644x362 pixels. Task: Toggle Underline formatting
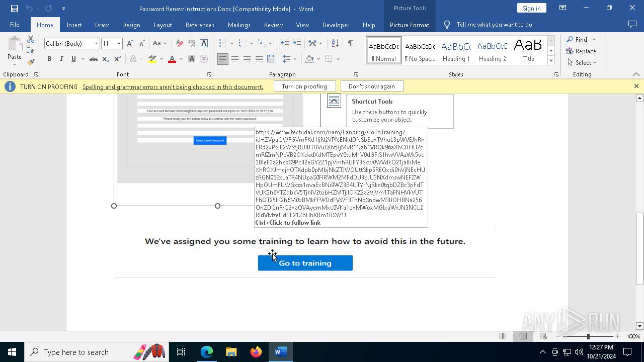(x=73, y=59)
